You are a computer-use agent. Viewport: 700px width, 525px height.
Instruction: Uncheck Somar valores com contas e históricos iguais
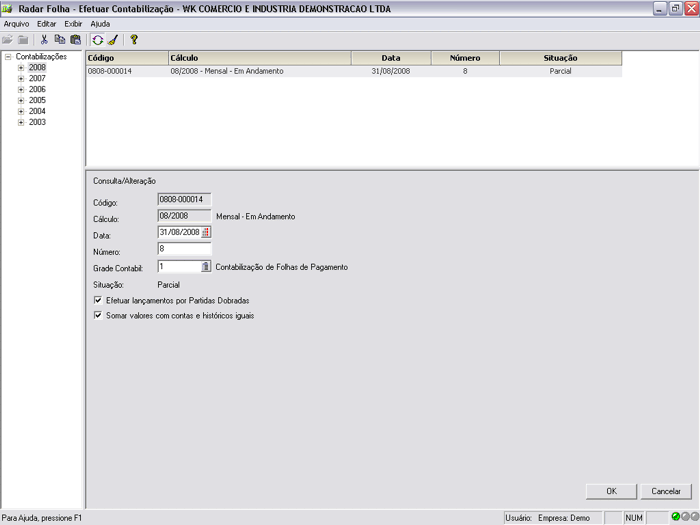[97, 315]
